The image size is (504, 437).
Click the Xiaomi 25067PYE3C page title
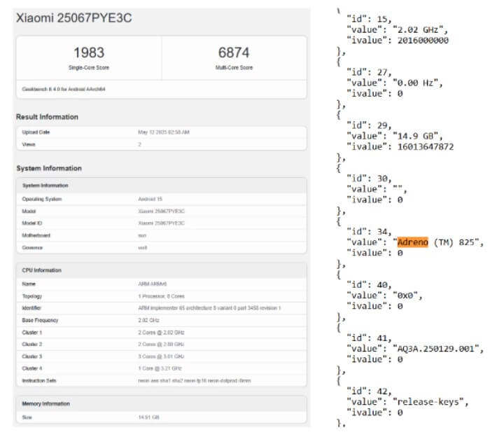[73, 18]
